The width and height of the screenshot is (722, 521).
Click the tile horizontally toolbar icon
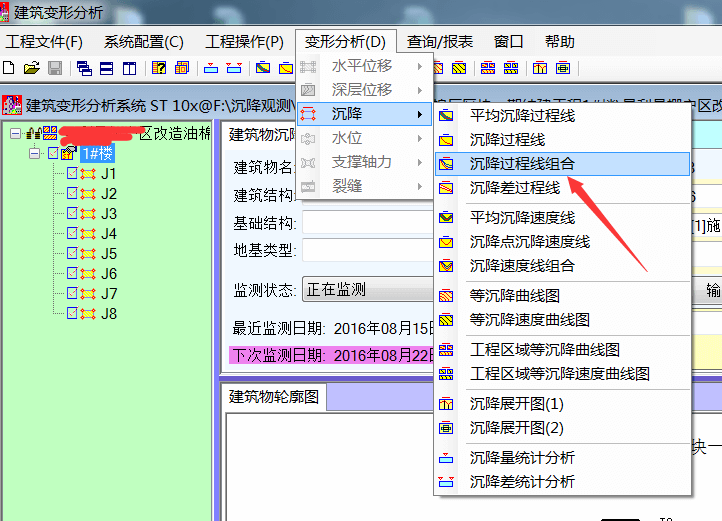point(106,69)
